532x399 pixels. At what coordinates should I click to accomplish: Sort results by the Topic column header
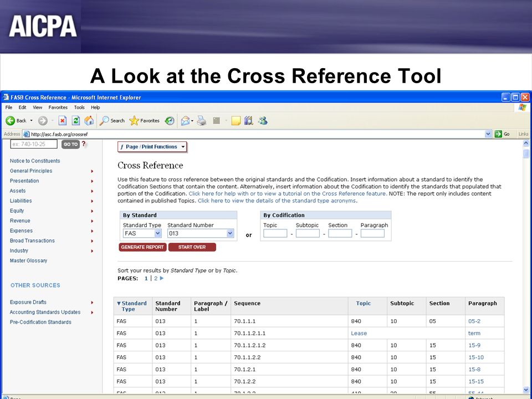pos(364,303)
